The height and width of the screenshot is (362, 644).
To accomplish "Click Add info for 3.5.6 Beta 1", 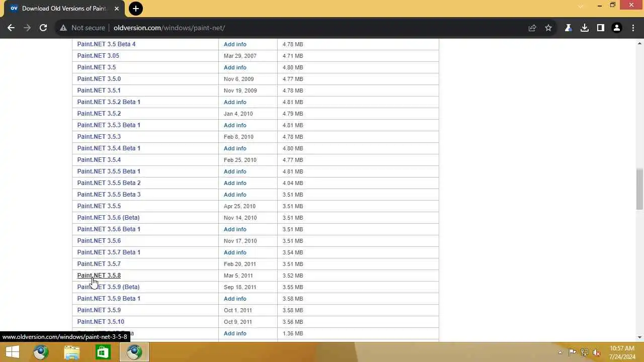I will [x=235, y=229].
